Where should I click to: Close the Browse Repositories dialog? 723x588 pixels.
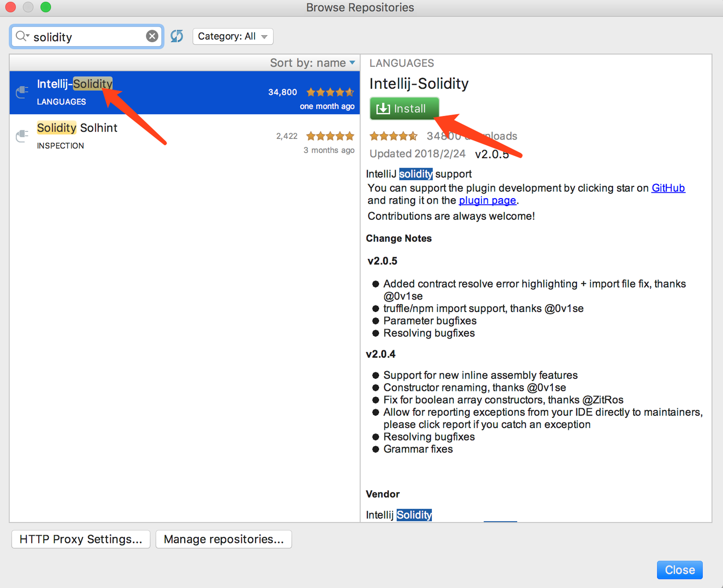[x=680, y=570]
